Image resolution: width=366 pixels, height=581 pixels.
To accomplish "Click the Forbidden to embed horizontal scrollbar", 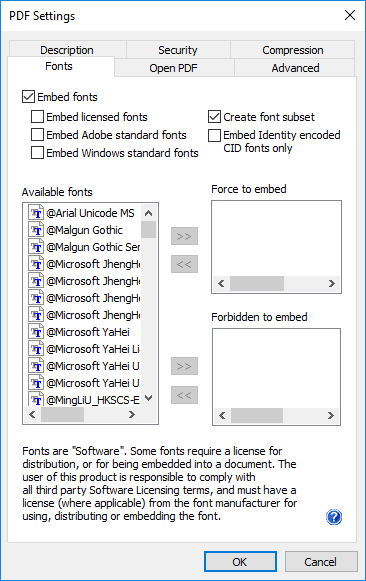I will (276, 415).
